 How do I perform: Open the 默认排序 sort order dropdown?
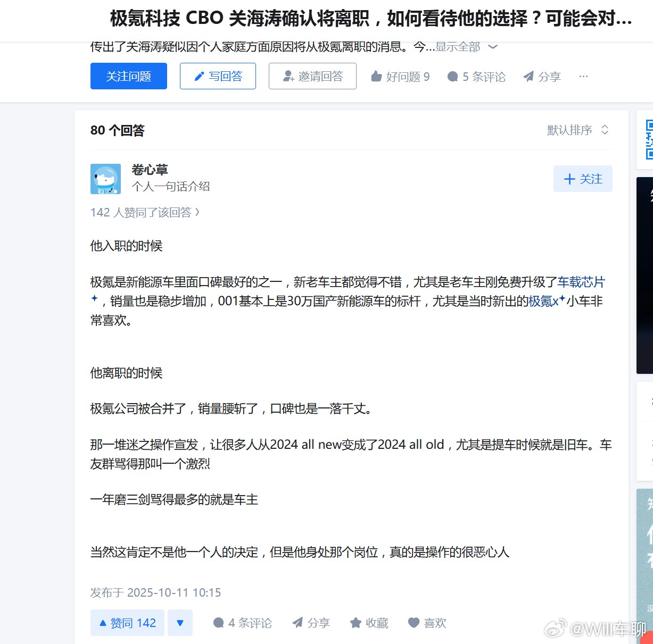pyautogui.click(x=578, y=130)
